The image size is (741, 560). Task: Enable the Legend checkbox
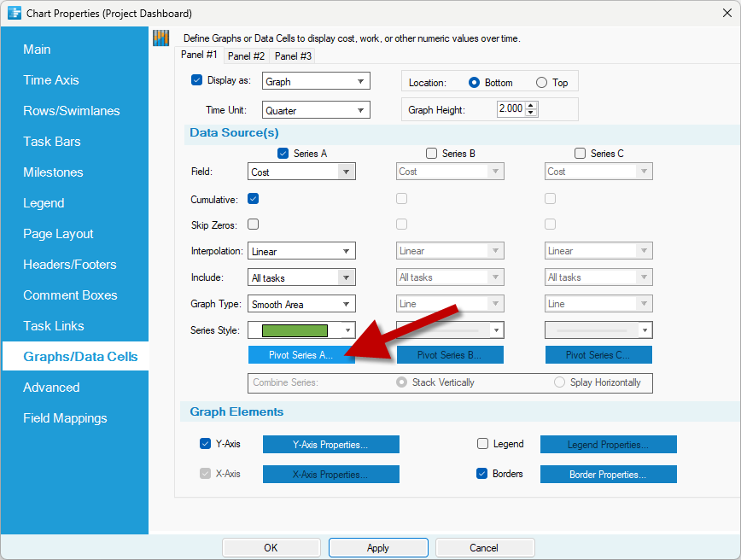click(x=482, y=443)
